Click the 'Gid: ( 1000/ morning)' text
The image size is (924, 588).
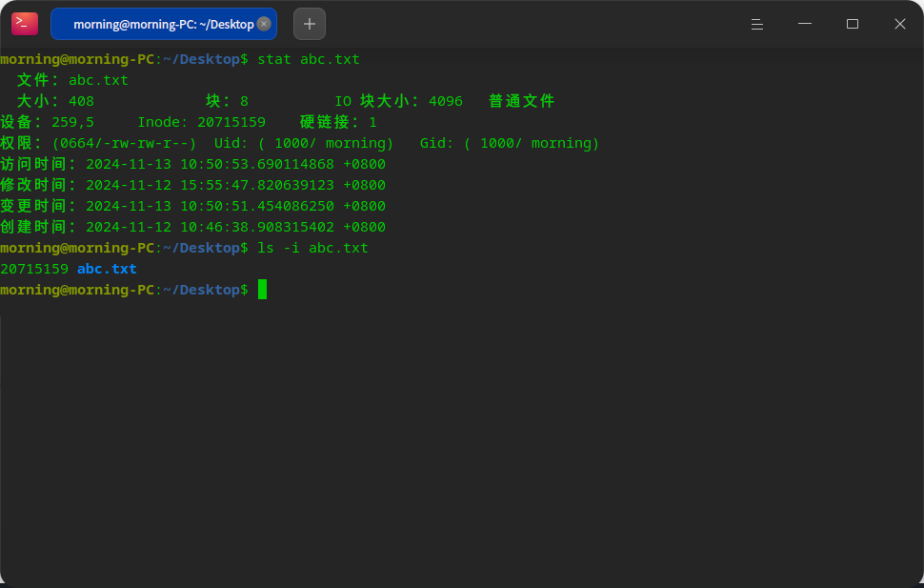tap(509, 143)
